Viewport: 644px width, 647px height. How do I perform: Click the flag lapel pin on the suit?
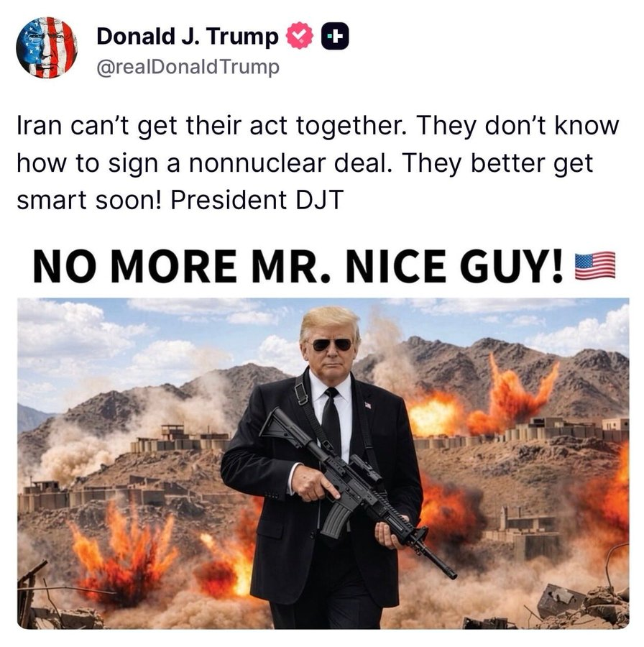367,405
